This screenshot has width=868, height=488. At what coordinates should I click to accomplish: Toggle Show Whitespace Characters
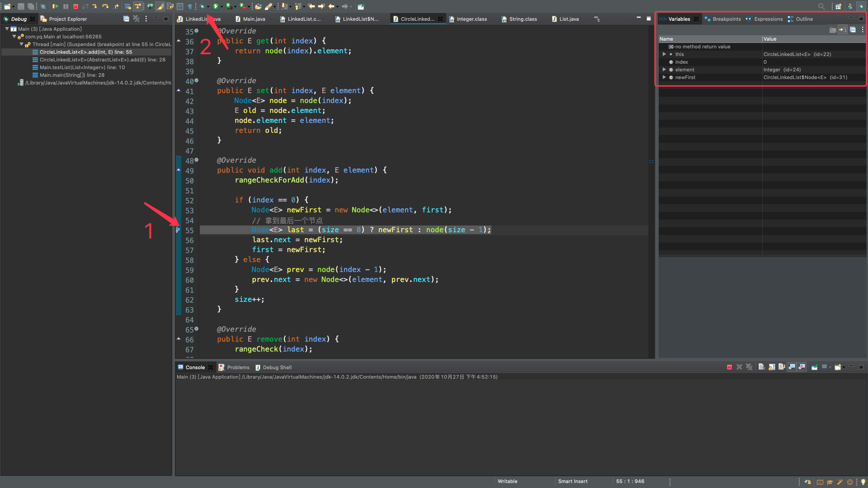[x=190, y=6]
